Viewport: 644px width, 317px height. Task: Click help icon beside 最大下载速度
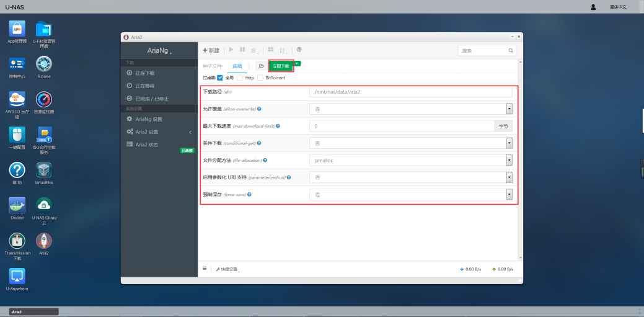(x=278, y=126)
